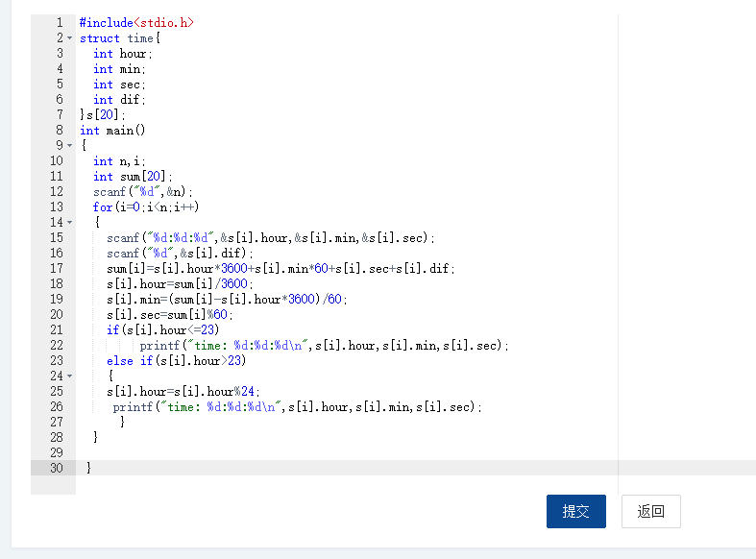
Task: Click line number 1 in the gutter
Action: point(60,23)
